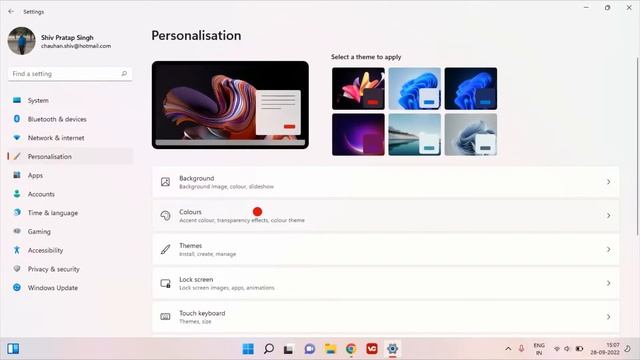Click the Accessibility figure icon in sidebar
The image size is (640, 360).
pyautogui.click(x=17, y=250)
